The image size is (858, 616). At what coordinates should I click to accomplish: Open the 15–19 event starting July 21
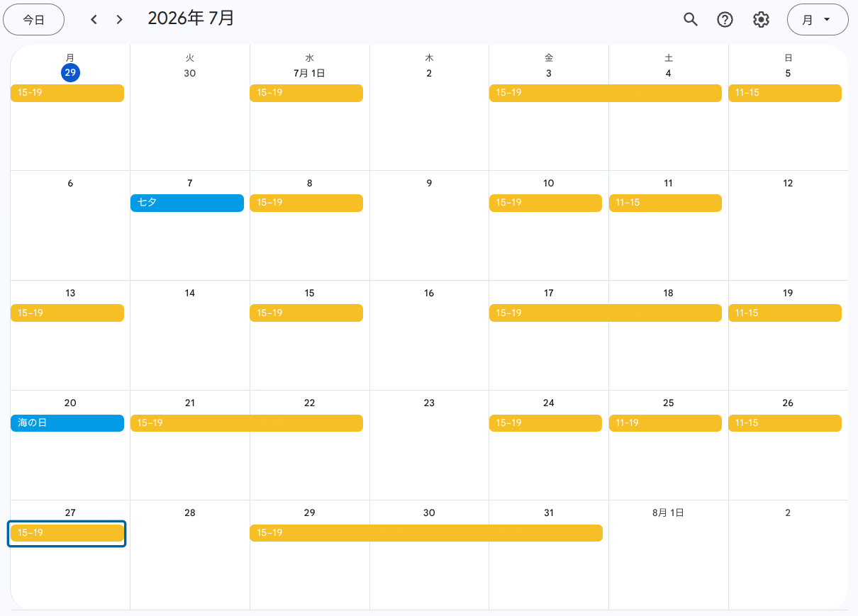(x=247, y=422)
